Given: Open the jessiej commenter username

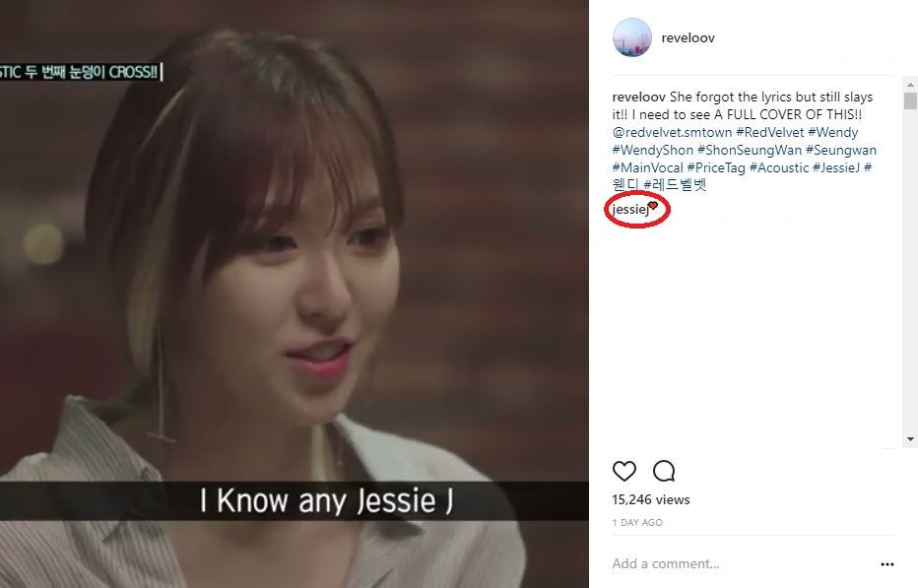Looking at the screenshot, I should pyautogui.click(x=630, y=210).
